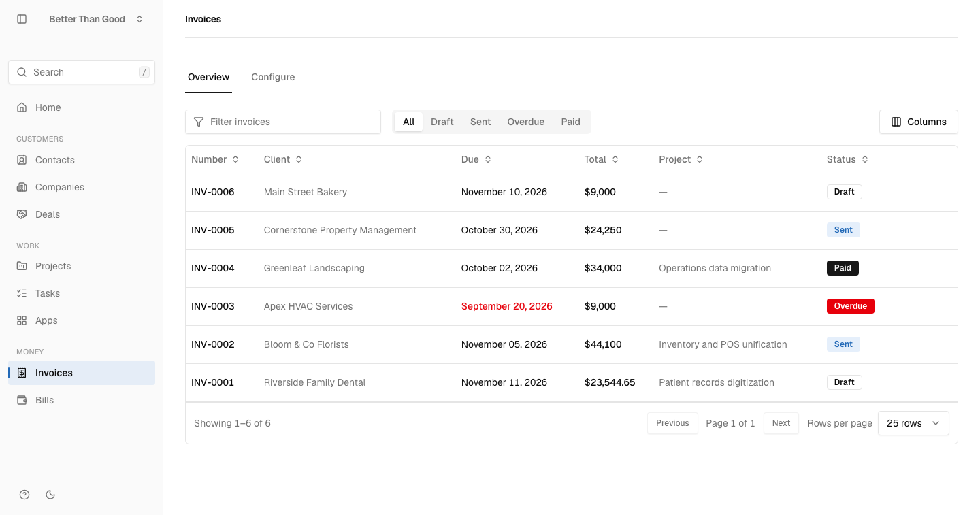Open invoice INV-0004 row
The image size is (980, 515).
click(572, 268)
